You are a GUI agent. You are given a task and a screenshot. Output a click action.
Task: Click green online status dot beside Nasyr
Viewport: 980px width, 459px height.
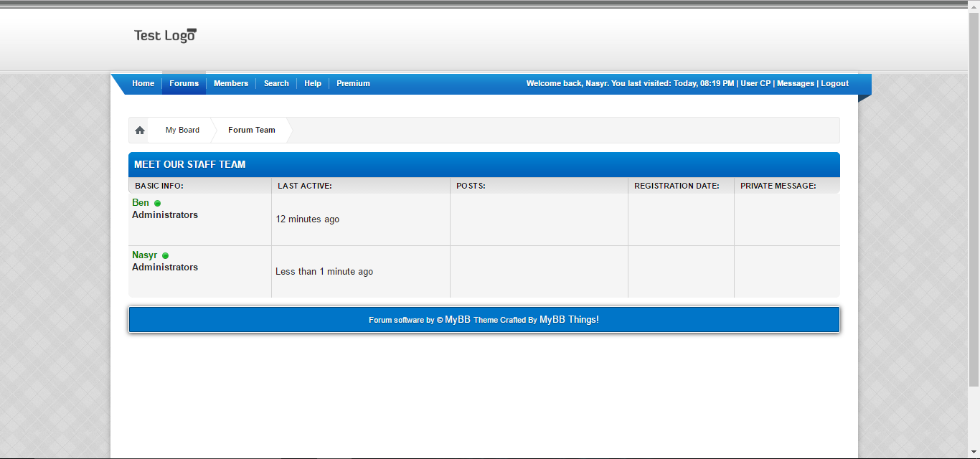(x=166, y=256)
